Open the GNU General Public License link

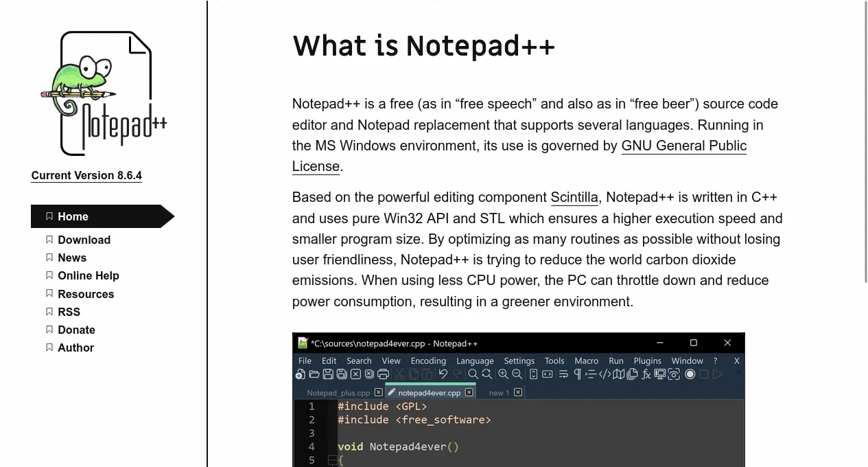click(683, 146)
